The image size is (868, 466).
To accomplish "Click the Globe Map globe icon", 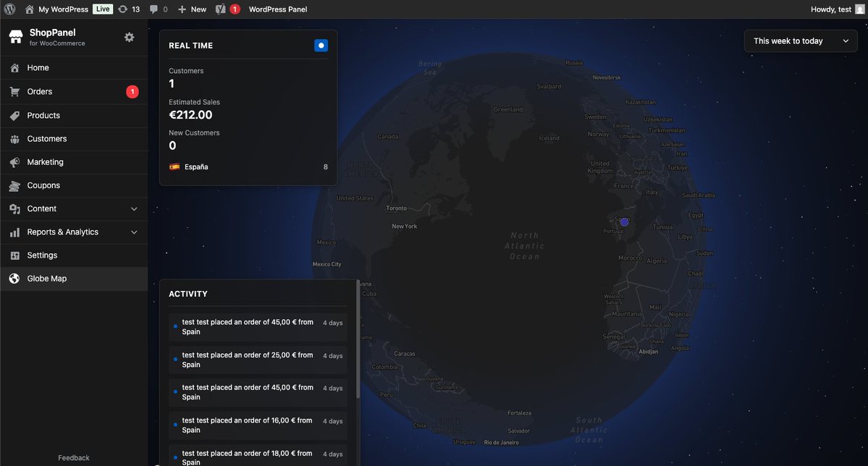I will click(14, 278).
